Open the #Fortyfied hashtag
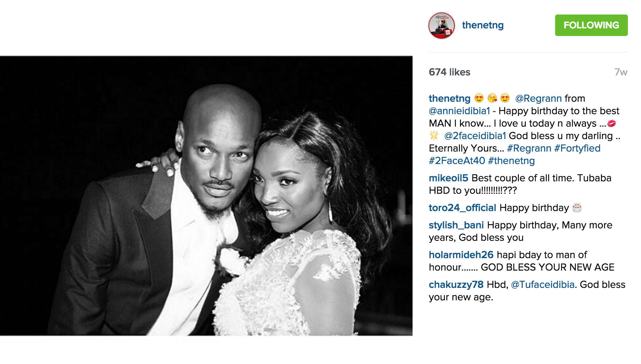This screenshot has width=641, height=364. (x=577, y=148)
